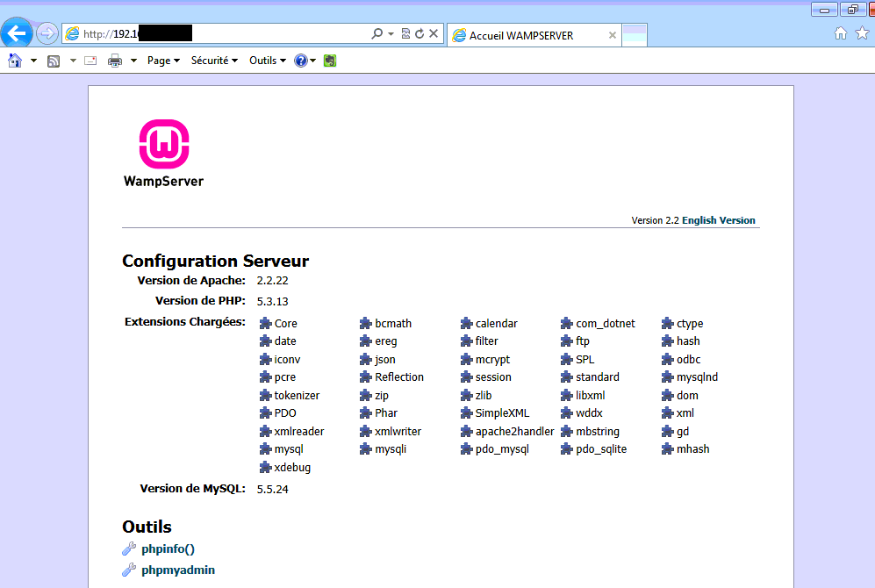Expand the feeds dropdown arrow
This screenshot has width=875, height=588.
[x=73, y=61]
